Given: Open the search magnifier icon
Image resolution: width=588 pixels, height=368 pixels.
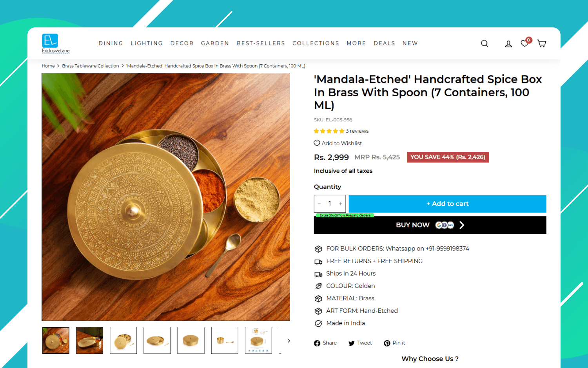Looking at the screenshot, I should [485, 43].
